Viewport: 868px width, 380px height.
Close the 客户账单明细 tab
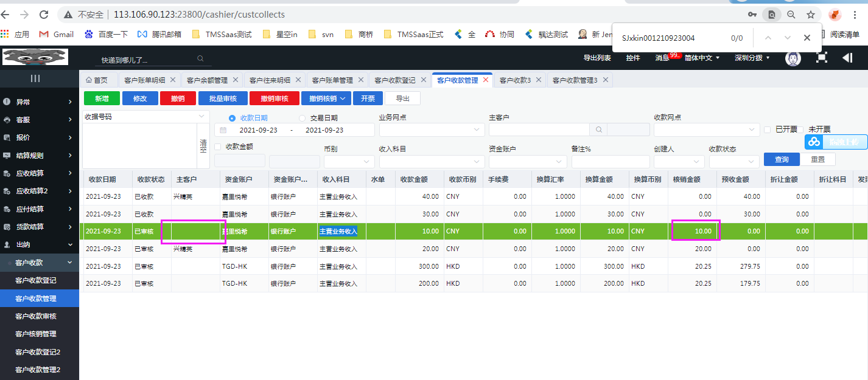click(173, 80)
